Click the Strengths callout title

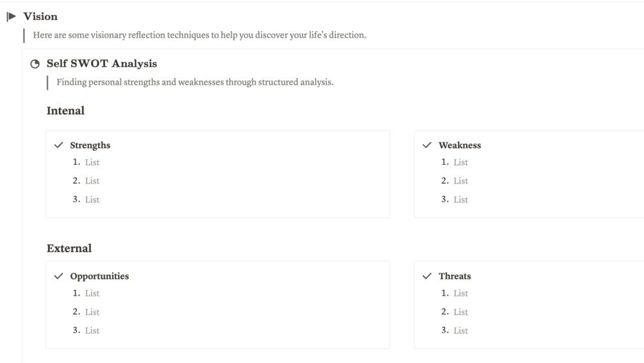click(90, 146)
